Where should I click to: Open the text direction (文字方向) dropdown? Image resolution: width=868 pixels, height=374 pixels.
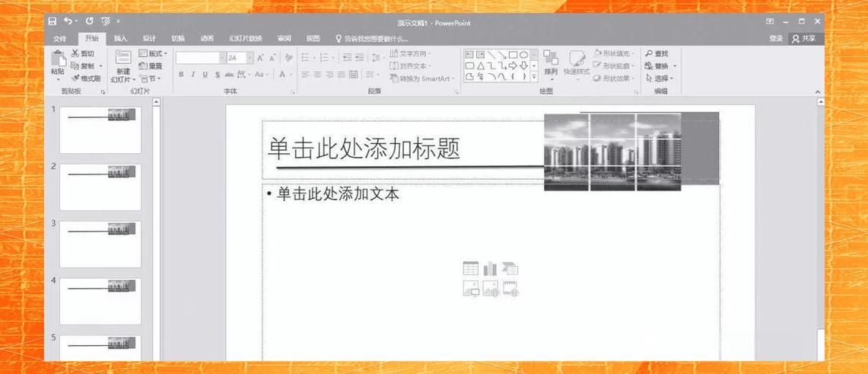[410, 53]
